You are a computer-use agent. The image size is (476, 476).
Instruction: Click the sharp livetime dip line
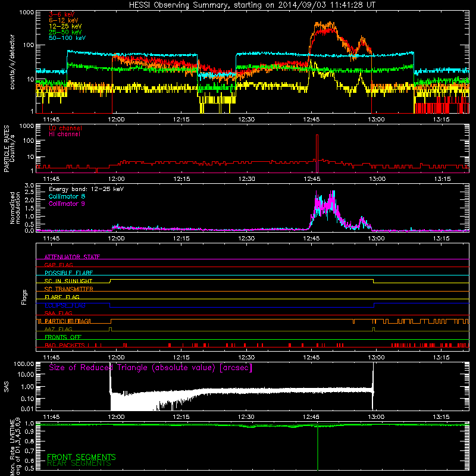pyautogui.click(x=318, y=448)
